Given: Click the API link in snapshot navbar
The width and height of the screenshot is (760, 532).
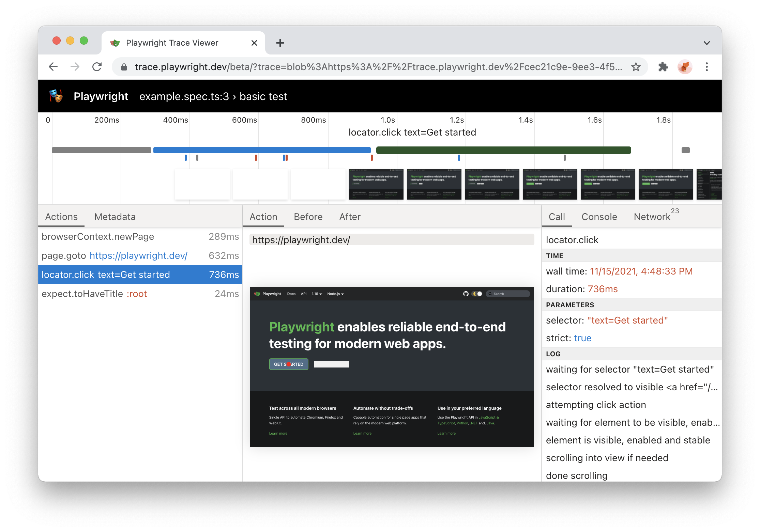Looking at the screenshot, I should 304,294.
